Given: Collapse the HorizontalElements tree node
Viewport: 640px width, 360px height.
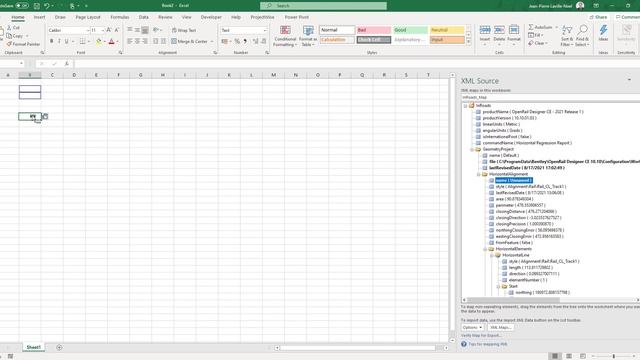Looking at the screenshot, I should tap(485, 249).
